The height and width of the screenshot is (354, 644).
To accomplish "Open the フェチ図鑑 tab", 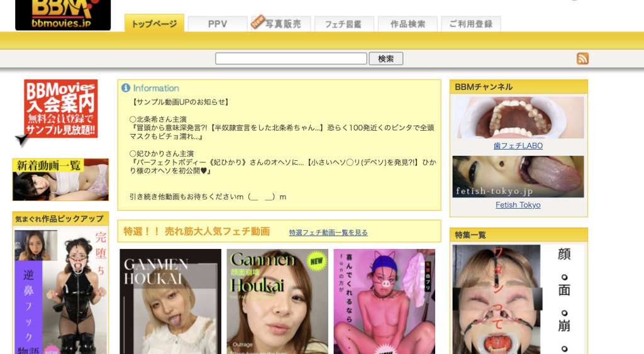I will 344,24.
